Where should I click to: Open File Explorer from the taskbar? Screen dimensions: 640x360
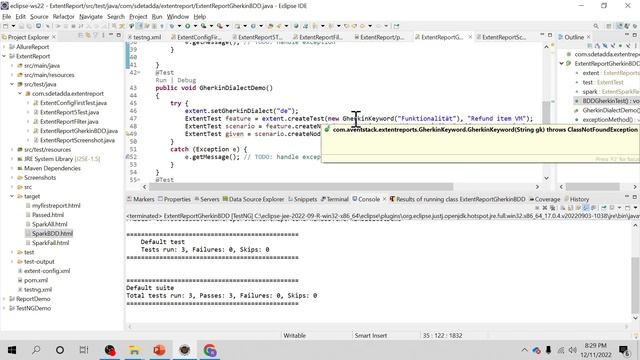click(x=134, y=350)
